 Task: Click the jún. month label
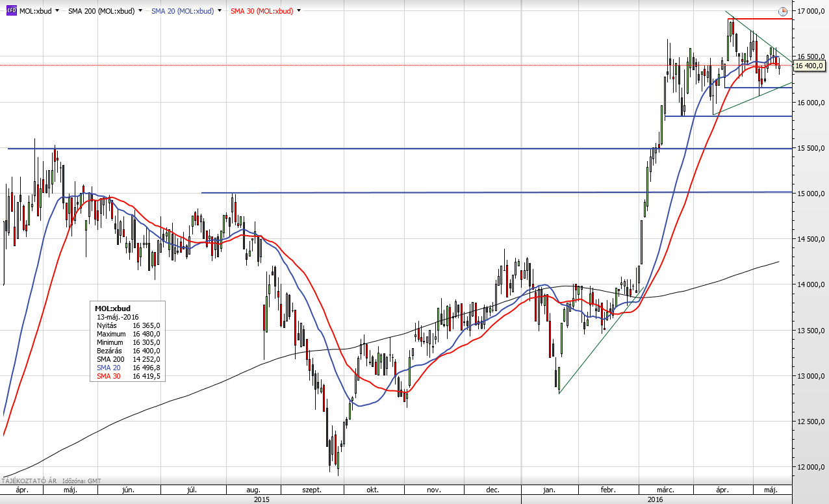coord(129,490)
